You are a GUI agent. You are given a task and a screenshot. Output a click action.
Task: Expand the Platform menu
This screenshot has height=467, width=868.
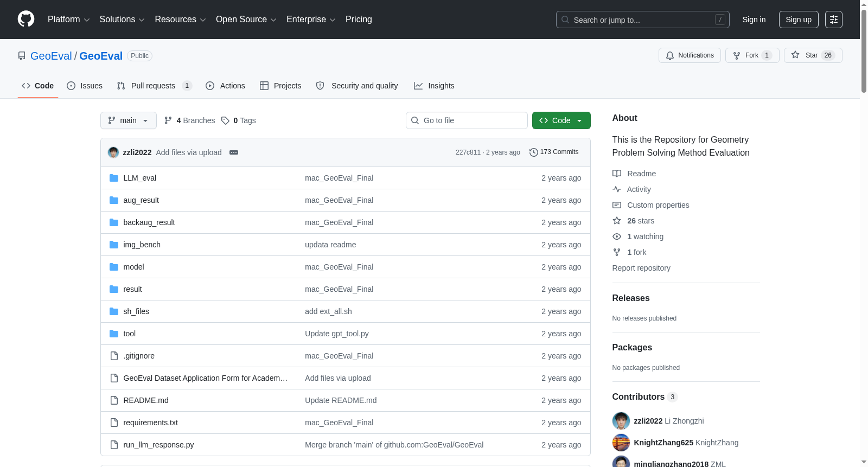[x=68, y=20]
